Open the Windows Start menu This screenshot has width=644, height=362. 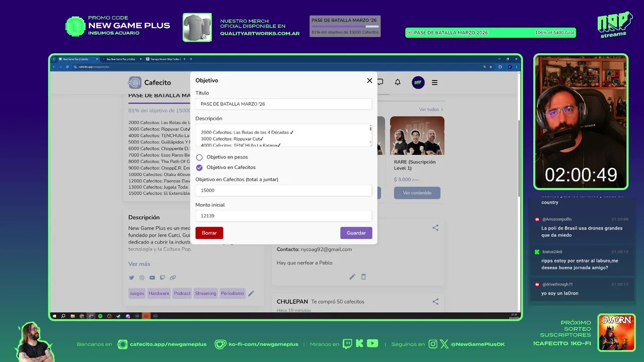[55, 316]
